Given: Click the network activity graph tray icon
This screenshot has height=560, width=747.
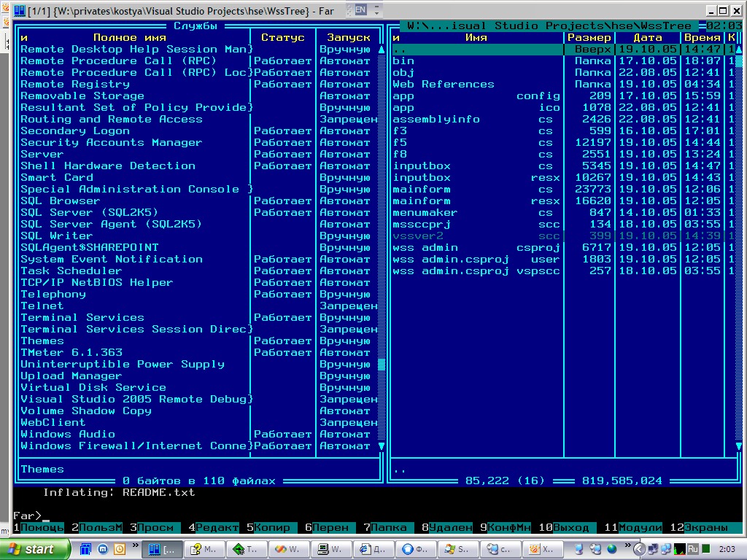Looking at the screenshot, I should coord(679,550).
